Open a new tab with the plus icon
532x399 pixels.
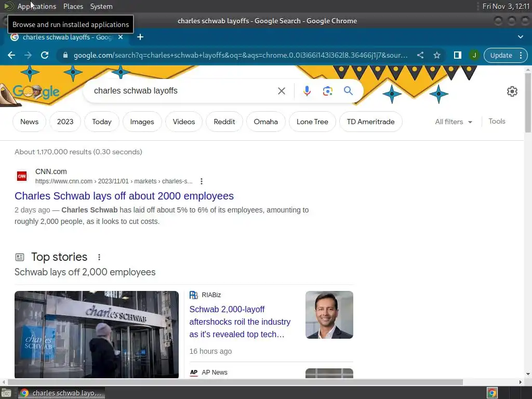coord(140,37)
